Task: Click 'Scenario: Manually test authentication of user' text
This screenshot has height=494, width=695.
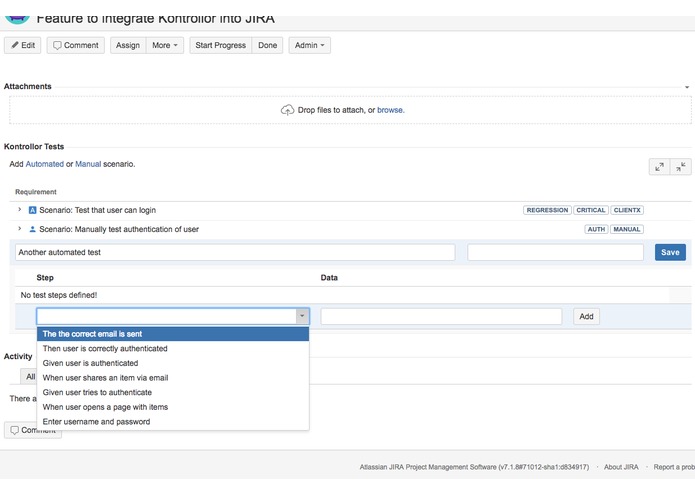Action: point(119,229)
